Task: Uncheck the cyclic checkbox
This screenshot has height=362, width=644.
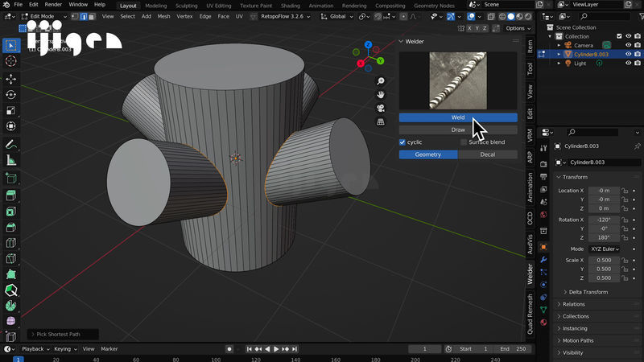Action: point(403,142)
